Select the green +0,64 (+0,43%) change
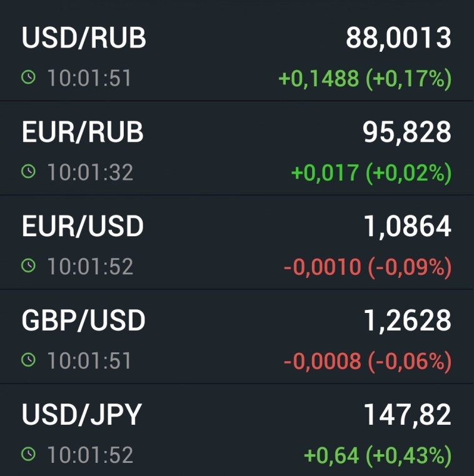 tap(377, 455)
